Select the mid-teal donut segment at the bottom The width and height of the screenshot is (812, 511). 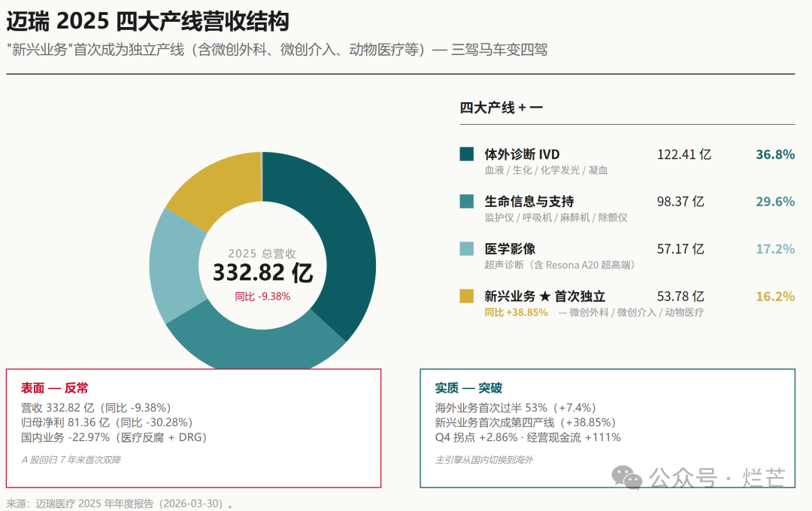click(254, 339)
